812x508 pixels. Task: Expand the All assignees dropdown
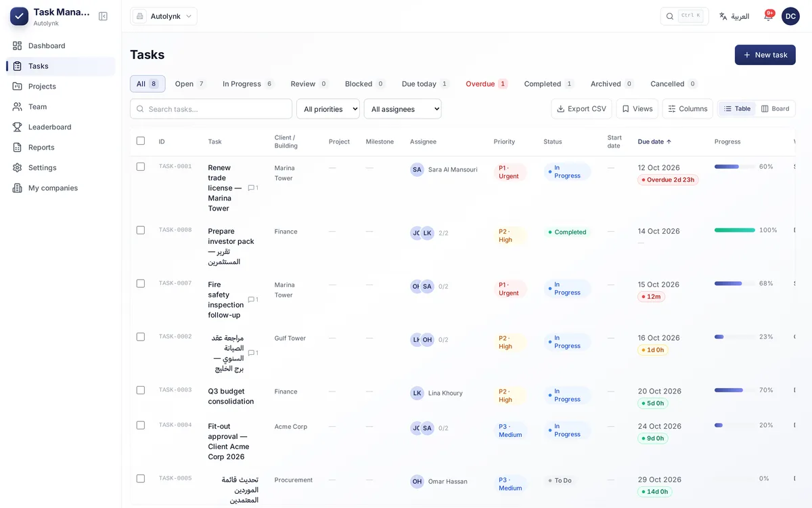403,109
